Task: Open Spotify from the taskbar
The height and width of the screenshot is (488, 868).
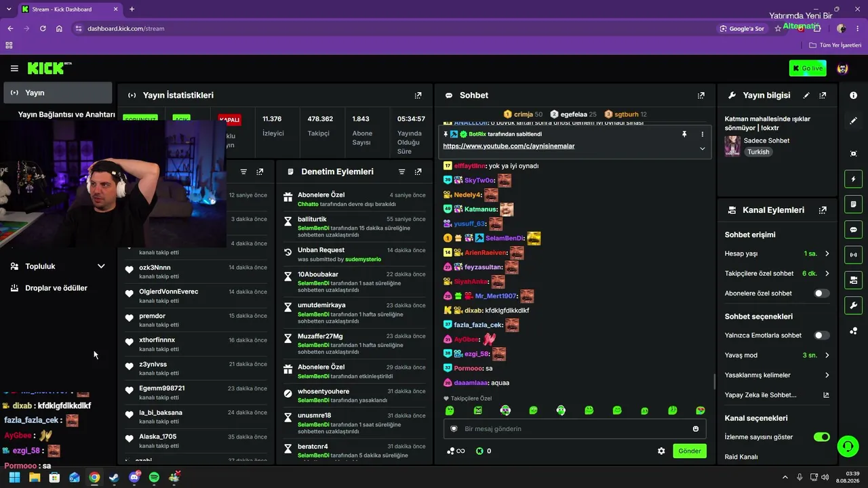Action: (x=154, y=478)
